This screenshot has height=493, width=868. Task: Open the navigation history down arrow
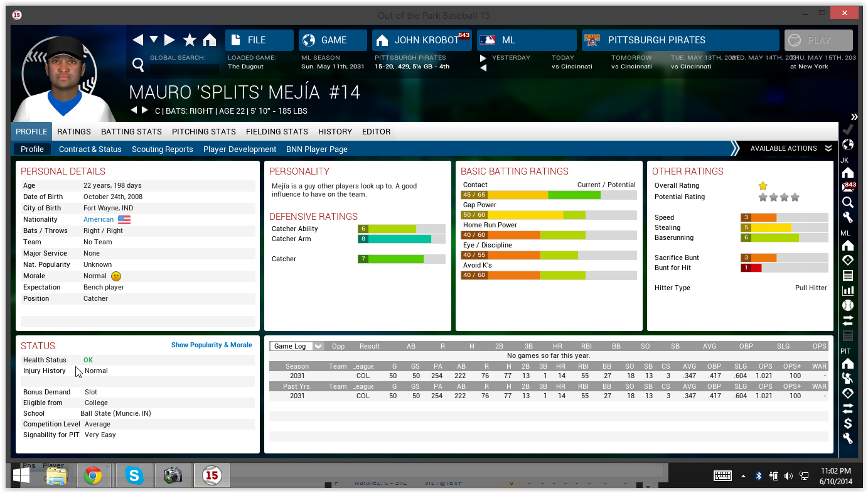point(154,40)
